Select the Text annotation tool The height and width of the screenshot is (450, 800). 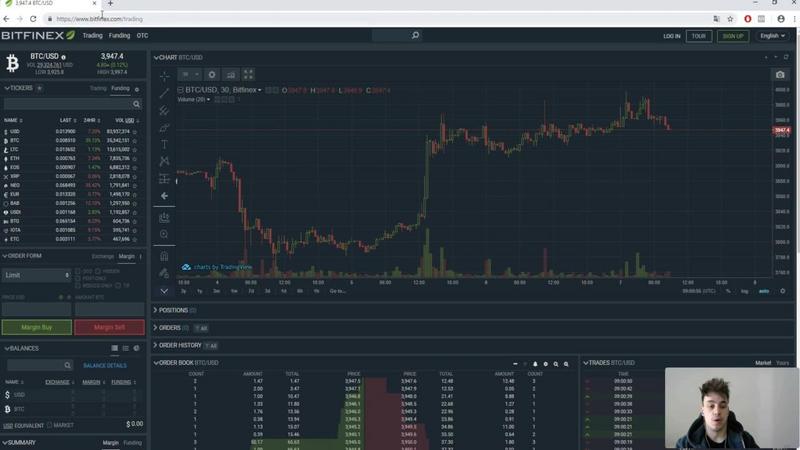[164, 144]
